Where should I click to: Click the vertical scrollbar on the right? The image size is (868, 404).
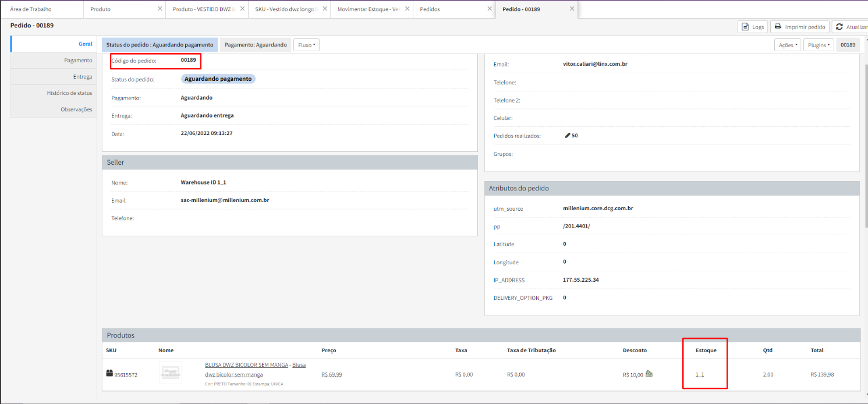pyautogui.click(x=866, y=146)
